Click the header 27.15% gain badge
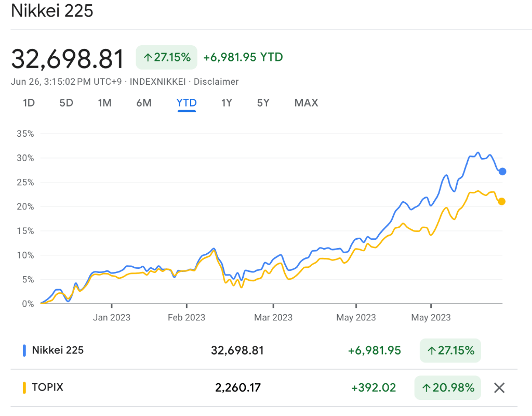The width and height of the screenshot is (532, 416). (167, 57)
